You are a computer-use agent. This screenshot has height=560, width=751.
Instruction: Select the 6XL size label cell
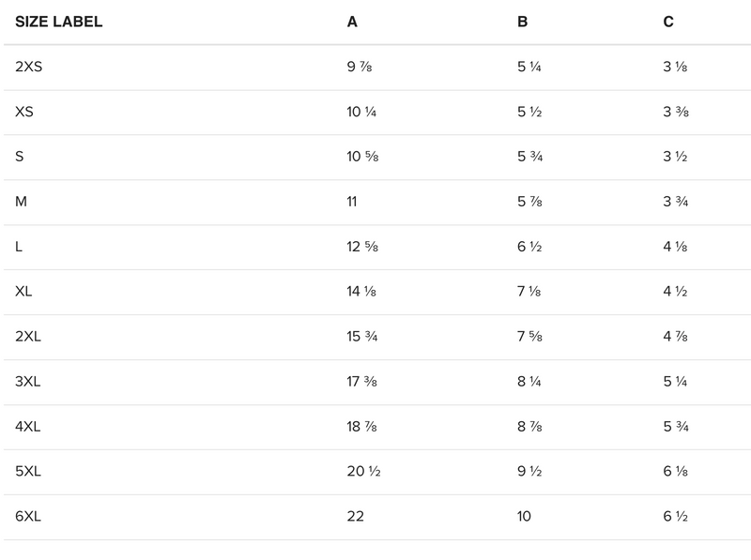point(28,517)
